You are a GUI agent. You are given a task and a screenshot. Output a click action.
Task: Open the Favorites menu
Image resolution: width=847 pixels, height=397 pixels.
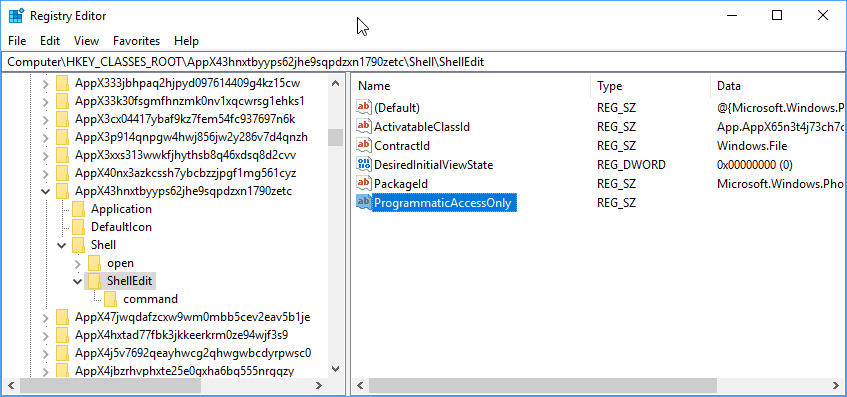(137, 41)
